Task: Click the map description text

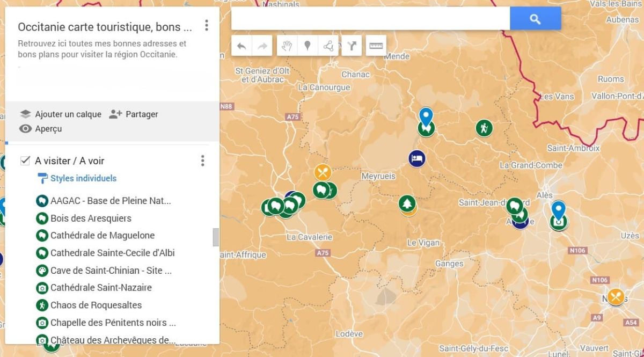Action: (102, 49)
